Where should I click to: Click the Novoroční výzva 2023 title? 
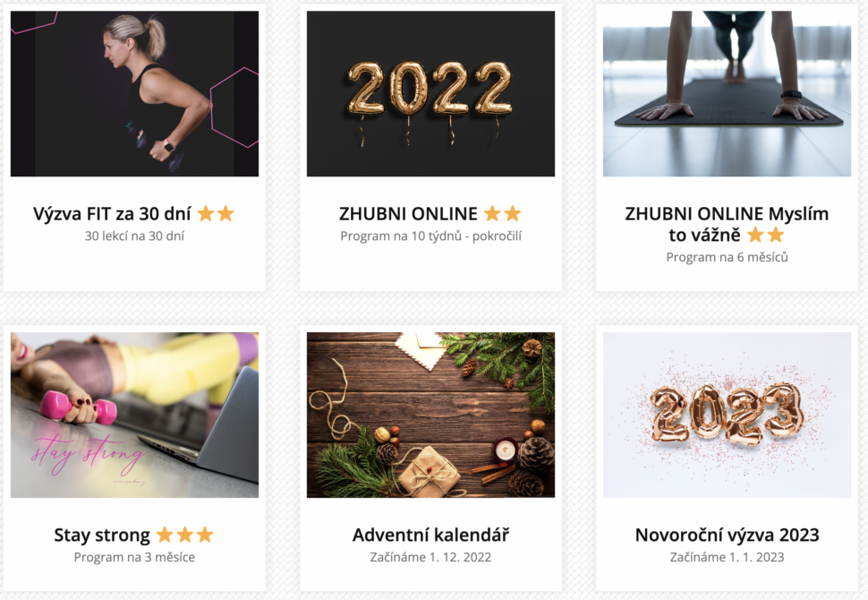(x=727, y=536)
